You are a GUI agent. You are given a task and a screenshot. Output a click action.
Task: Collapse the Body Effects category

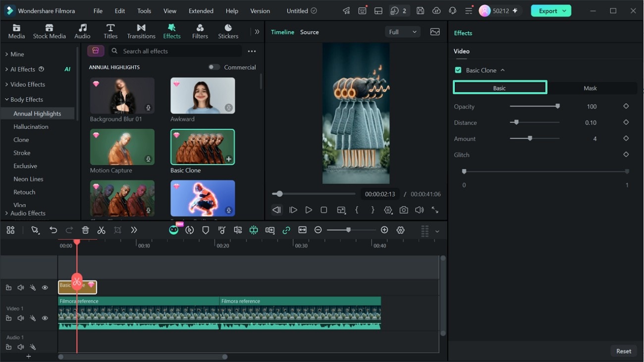[x=6, y=100]
